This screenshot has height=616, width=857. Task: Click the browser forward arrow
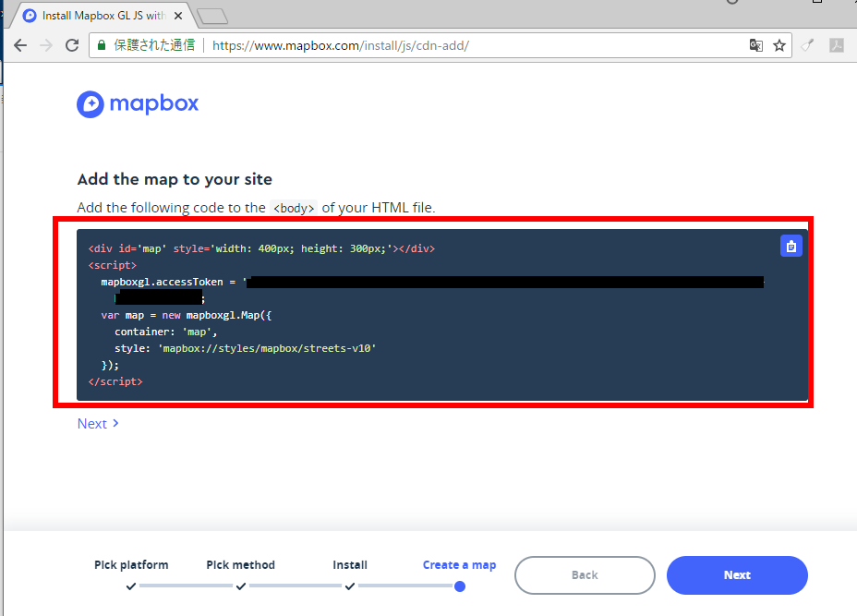coord(46,45)
